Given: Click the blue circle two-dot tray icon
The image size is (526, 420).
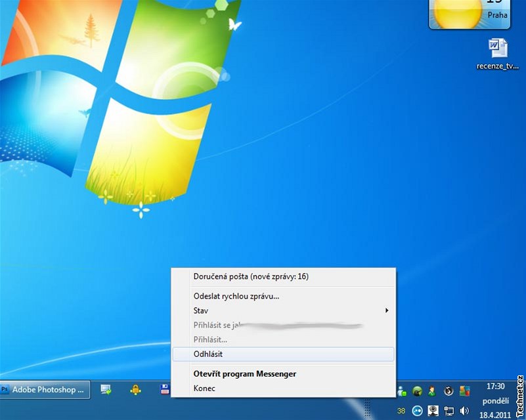Looking at the screenshot, I should (417, 410).
